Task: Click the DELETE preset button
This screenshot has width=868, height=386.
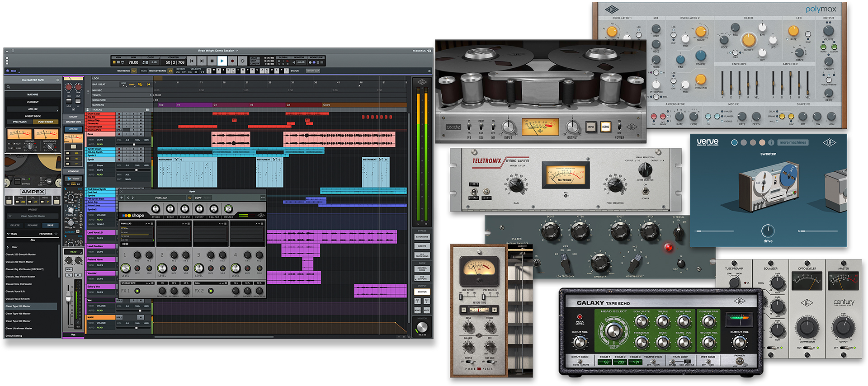Action: (15, 225)
